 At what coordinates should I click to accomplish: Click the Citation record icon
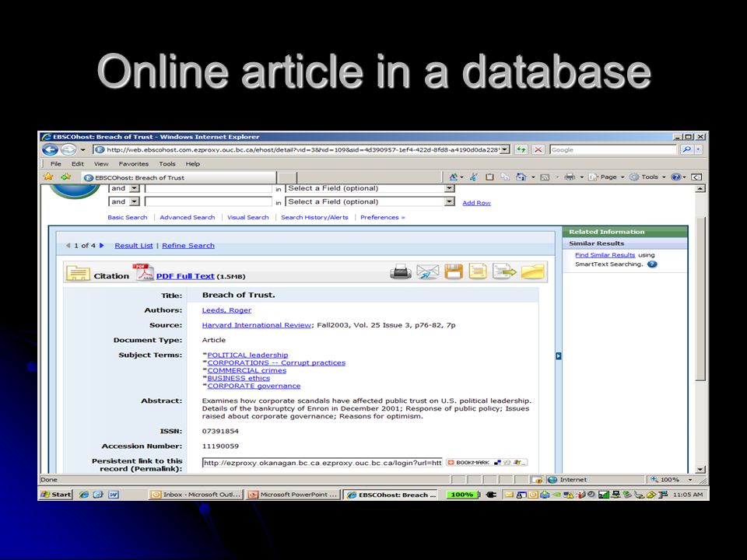(x=78, y=273)
